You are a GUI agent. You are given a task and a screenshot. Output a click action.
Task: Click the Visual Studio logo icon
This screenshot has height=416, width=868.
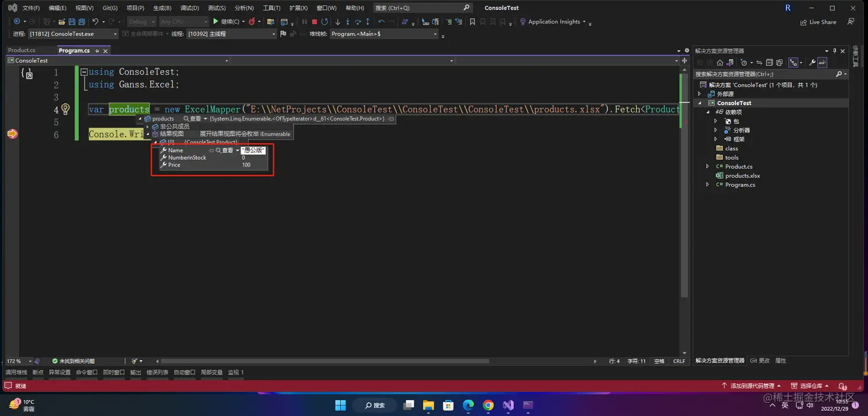tap(12, 8)
